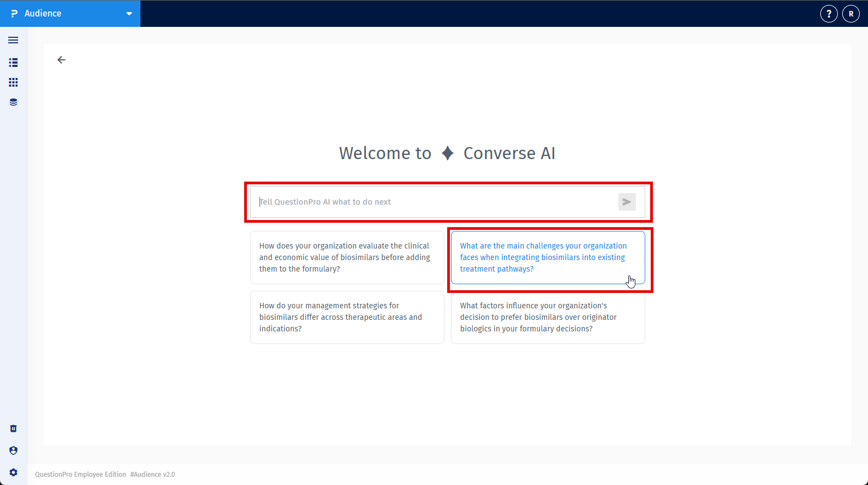Go back using the left arrow
The image size is (868, 485).
61,60
